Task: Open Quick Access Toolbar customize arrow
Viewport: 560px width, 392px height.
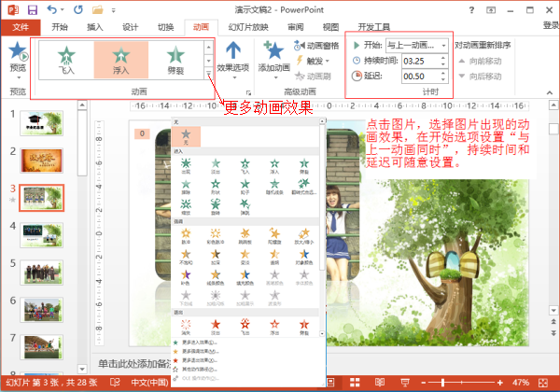Action: pos(114,10)
